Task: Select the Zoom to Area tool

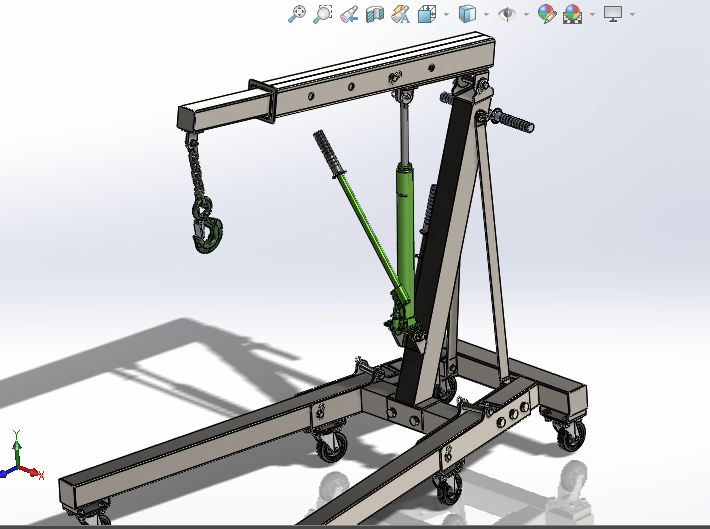Action: tap(323, 14)
